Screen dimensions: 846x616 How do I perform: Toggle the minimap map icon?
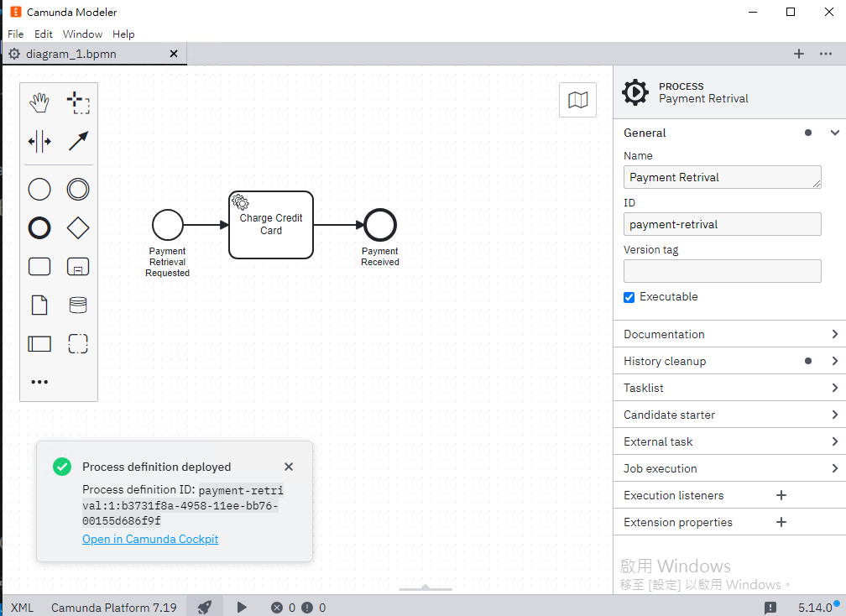coord(577,100)
